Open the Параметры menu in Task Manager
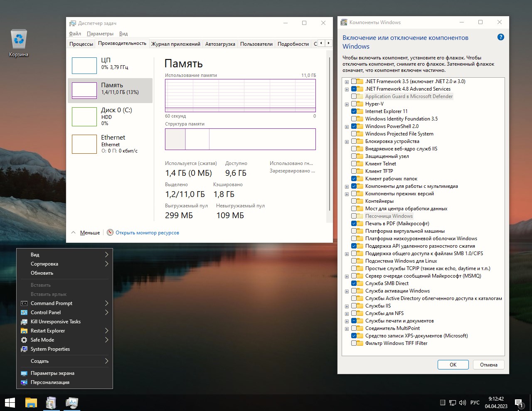The height and width of the screenshot is (411, 532). [100, 34]
